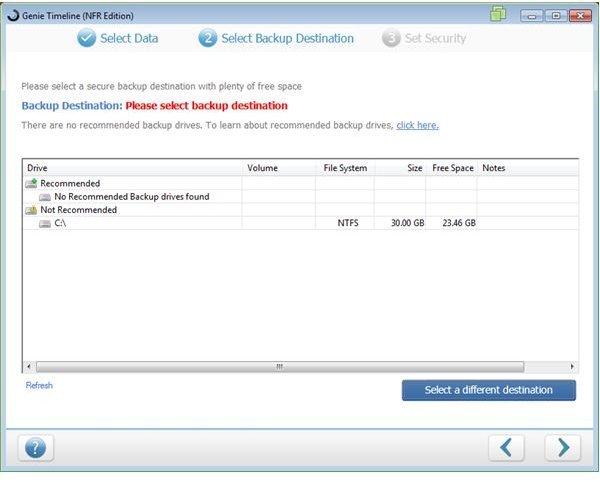
Task: Click the step 3 Set Security number icon
Action: 391,38
